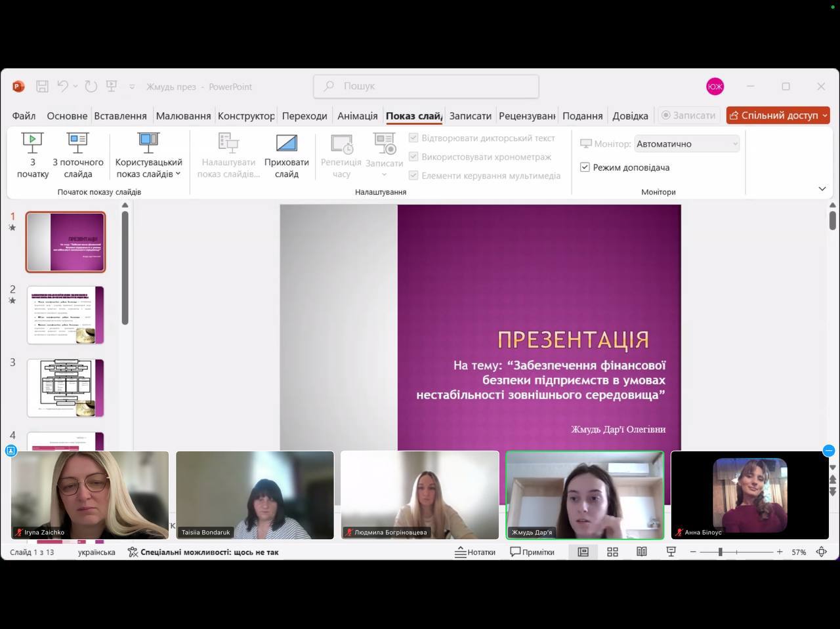The image size is (840, 629).
Task: Adjust the zoom slider in status bar
Action: 720,552
